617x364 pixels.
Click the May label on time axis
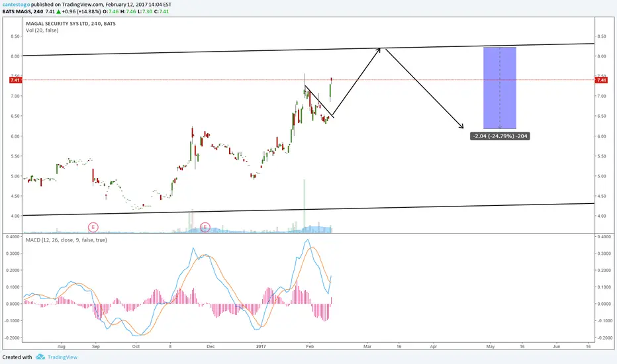click(x=491, y=347)
